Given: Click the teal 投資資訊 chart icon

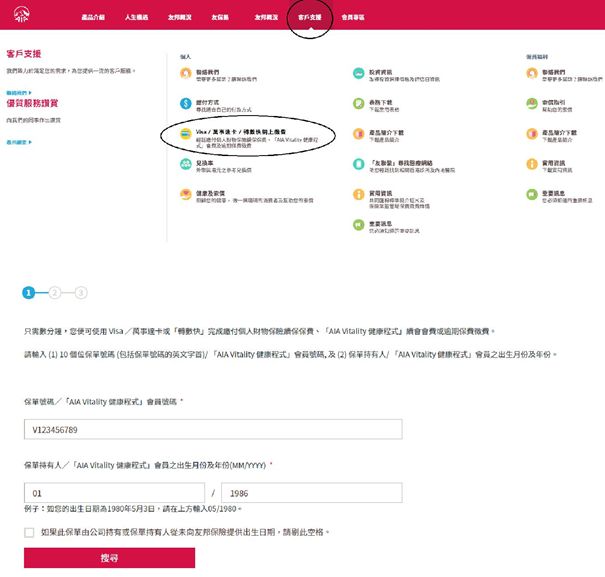Looking at the screenshot, I should pos(358,73).
